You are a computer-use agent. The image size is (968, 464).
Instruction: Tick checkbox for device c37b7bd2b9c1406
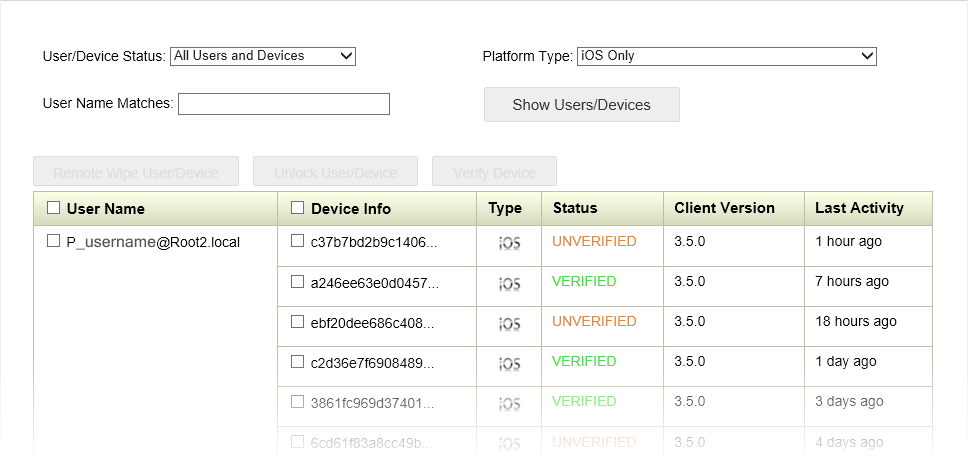[x=298, y=241]
